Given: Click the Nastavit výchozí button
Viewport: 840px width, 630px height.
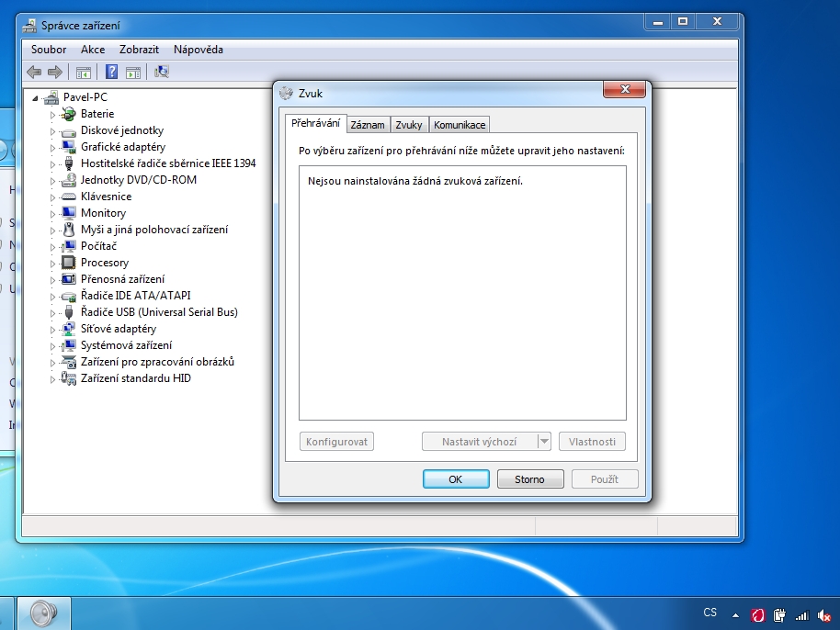Looking at the screenshot, I should pyautogui.click(x=480, y=442).
